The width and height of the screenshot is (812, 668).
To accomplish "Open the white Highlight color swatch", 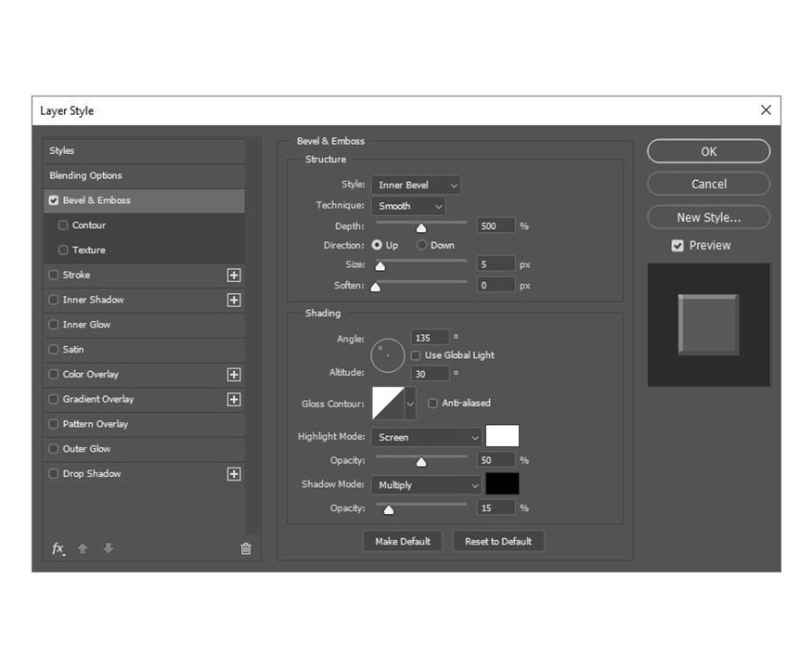I will tap(502, 436).
